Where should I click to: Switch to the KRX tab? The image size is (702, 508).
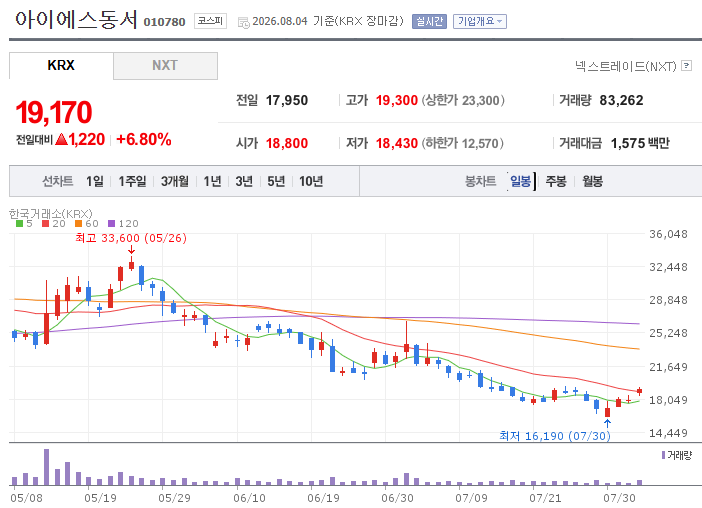(61, 65)
